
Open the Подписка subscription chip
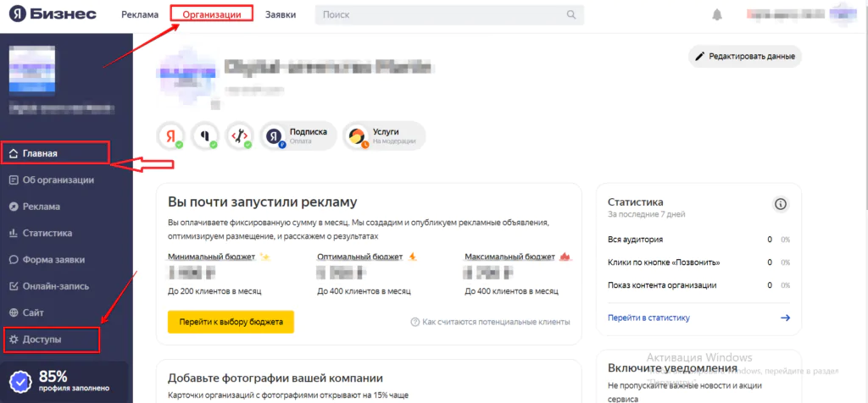pyautogui.click(x=298, y=136)
